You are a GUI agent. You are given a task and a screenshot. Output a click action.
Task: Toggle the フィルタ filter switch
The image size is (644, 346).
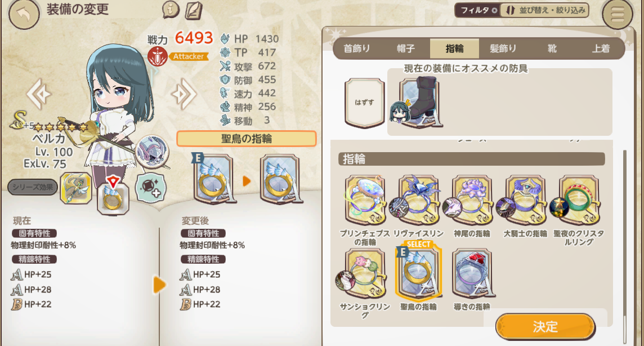click(x=477, y=10)
